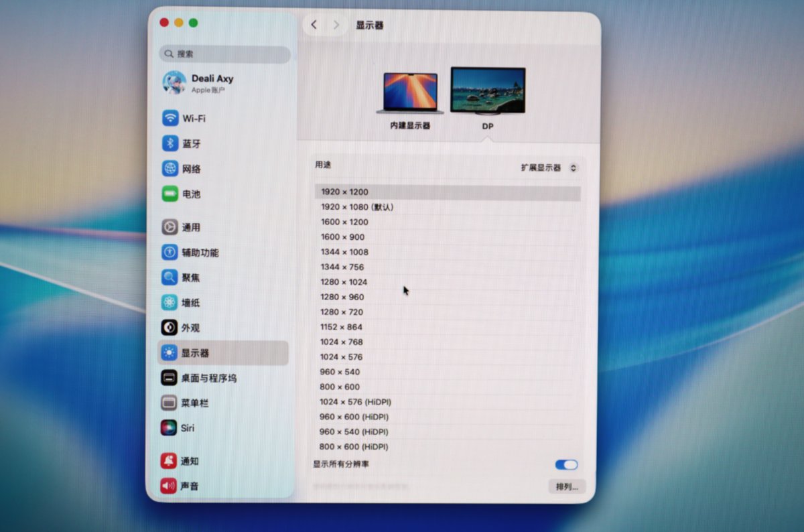The width and height of the screenshot is (804, 532).
Task: Select the 1920 × 1080 default resolution
Action: click(x=356, y=207)
